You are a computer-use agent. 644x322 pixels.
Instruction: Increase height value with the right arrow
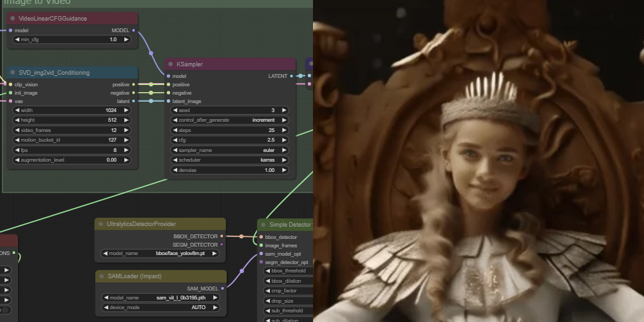[126, 120]
